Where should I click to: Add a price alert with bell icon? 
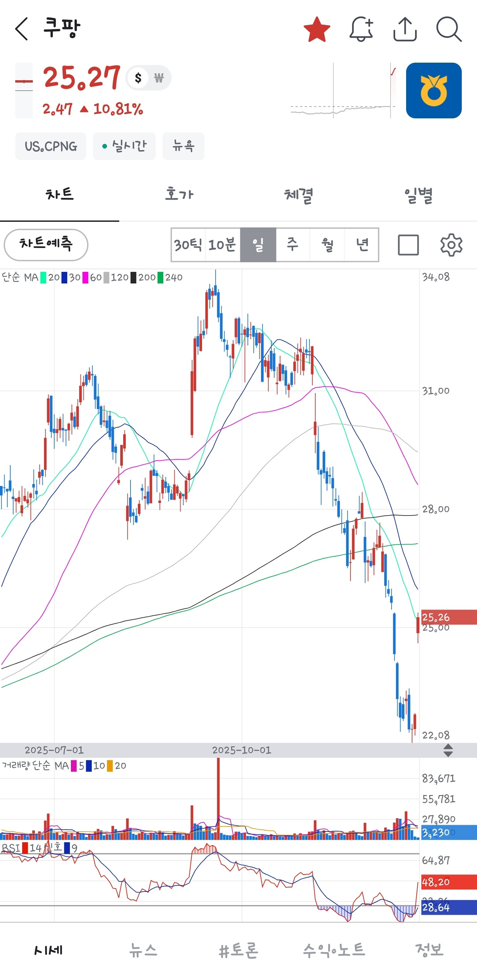tap(361, 29)
